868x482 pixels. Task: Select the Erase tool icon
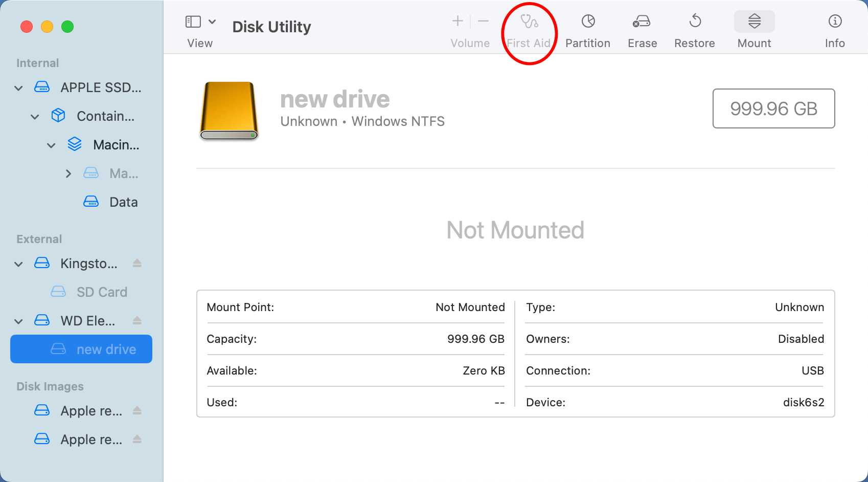(642, 28)
